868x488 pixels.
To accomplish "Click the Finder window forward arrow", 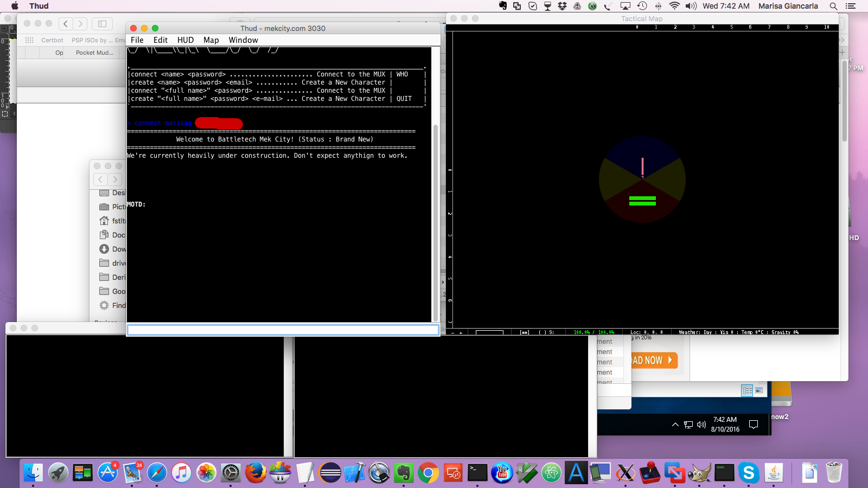I will pyautogui.click(x=115, y=179).
